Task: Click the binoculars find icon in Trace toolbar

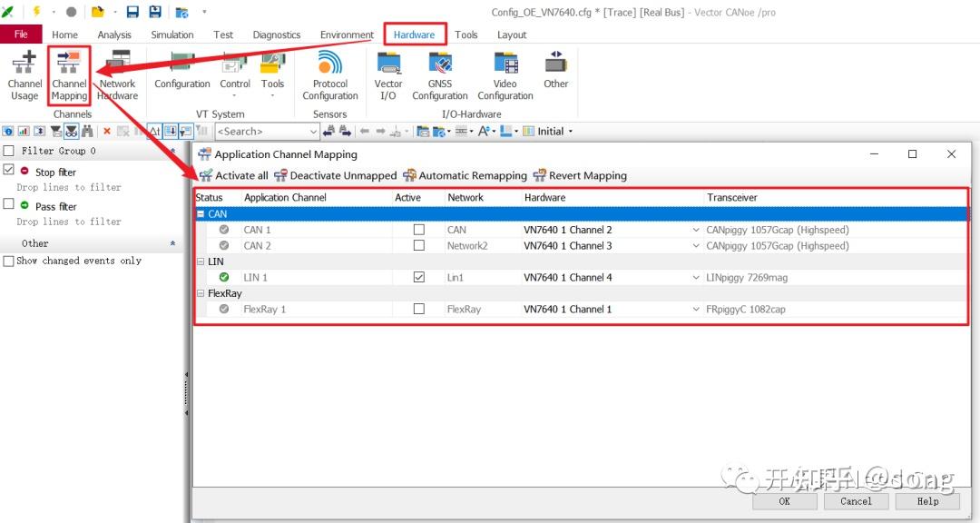Action: pyautogui.click(x=87, y=131)
